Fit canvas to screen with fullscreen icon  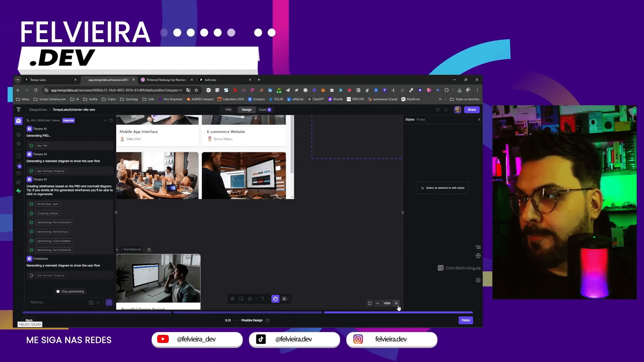click(370, 303)
